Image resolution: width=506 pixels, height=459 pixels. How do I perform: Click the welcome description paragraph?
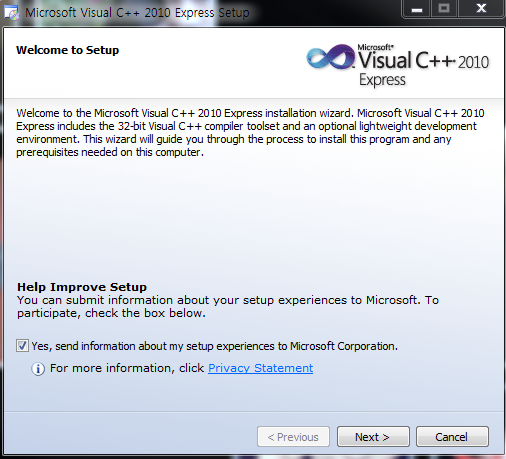coord(250,133)
